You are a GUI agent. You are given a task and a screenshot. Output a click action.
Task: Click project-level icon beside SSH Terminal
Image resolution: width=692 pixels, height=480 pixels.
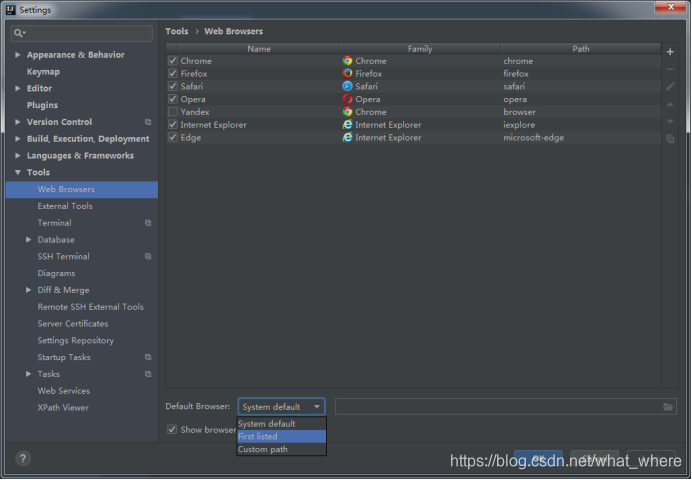(x=148, y=256)
